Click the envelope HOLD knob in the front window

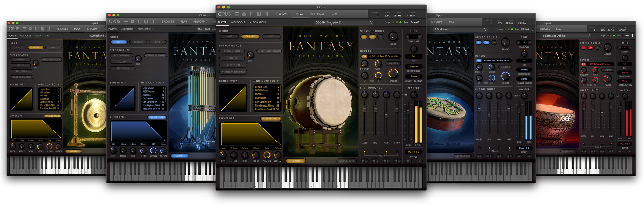pyautogui.click(x=245, y=155)
